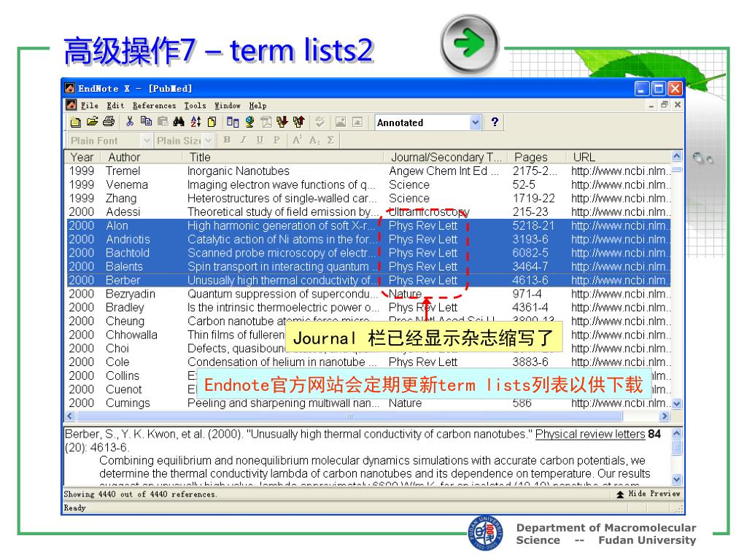
Task: Open the References menu
Action: click(154, 106)
